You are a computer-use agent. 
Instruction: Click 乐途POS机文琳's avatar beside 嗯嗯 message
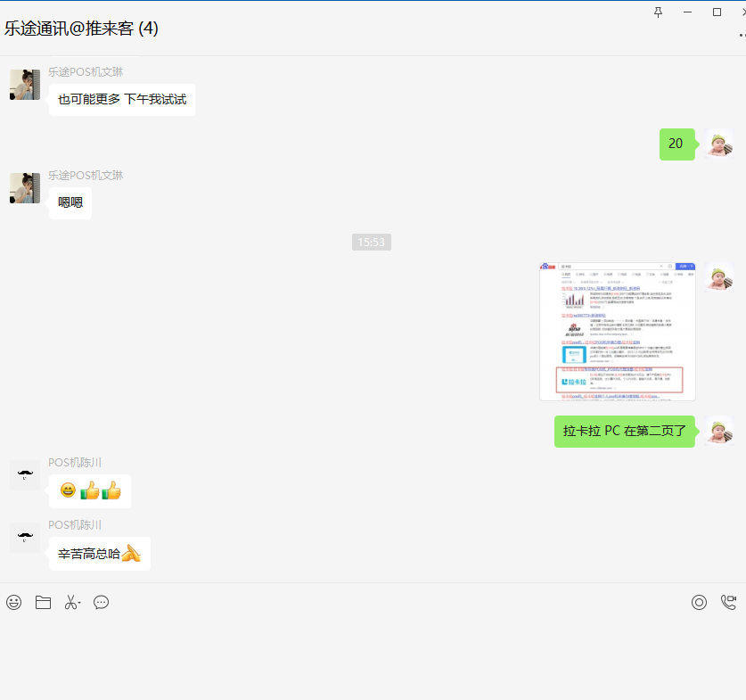point(24,188)
